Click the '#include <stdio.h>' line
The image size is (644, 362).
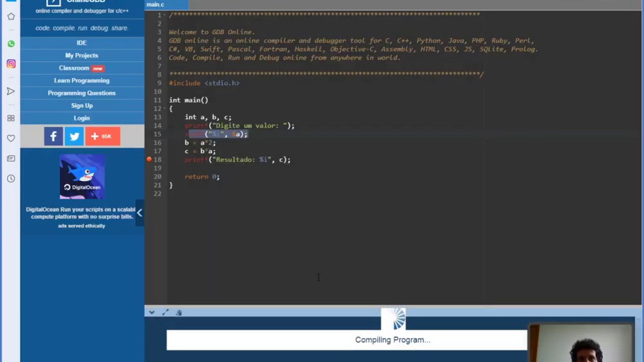coord(204,83)
